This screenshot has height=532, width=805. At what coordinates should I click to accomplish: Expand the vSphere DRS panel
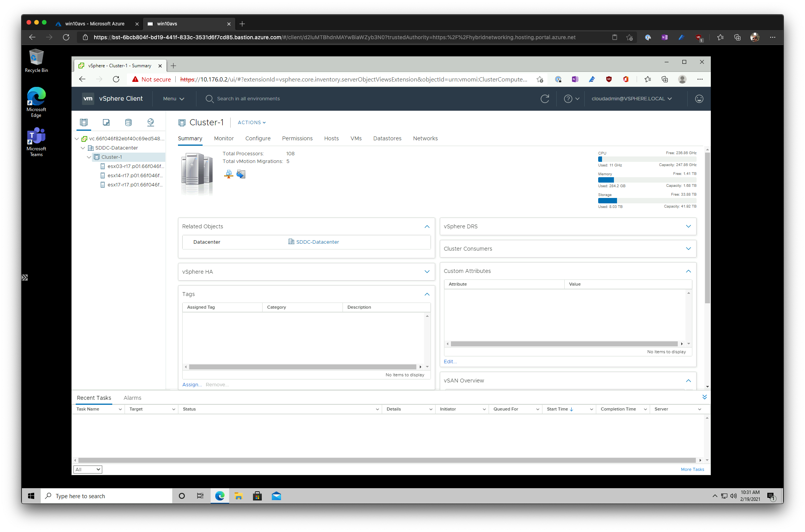point(688,226)
